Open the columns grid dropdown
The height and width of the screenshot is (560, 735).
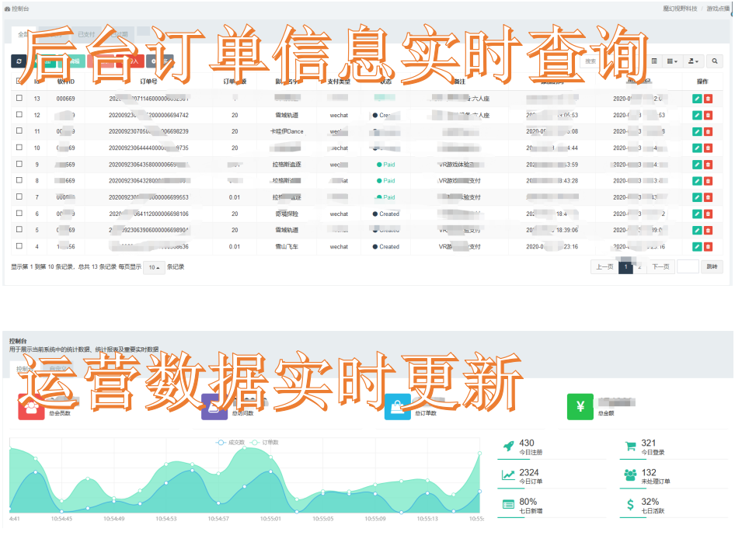(672, 61)
